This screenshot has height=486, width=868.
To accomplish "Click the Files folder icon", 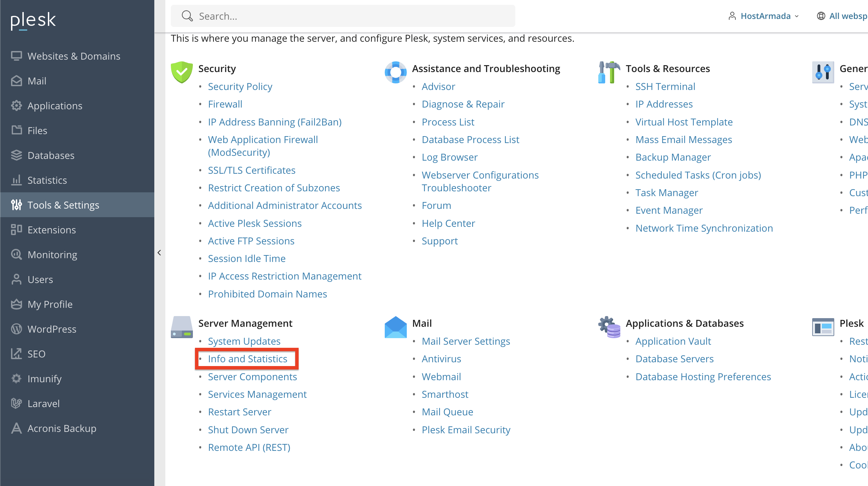I will pyautogui.click(x=16, y=130).
